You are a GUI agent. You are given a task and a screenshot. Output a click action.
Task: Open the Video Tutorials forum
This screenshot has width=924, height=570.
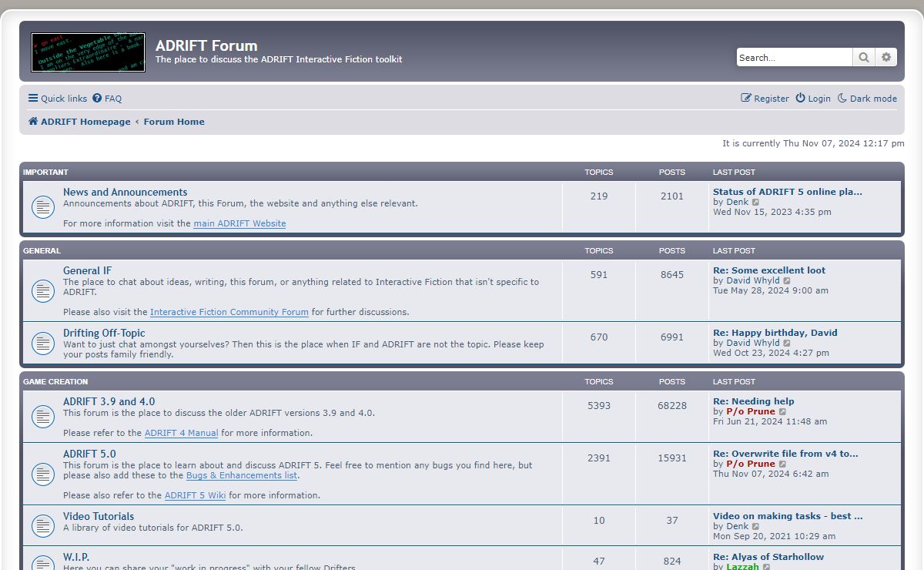coord(99,517)
